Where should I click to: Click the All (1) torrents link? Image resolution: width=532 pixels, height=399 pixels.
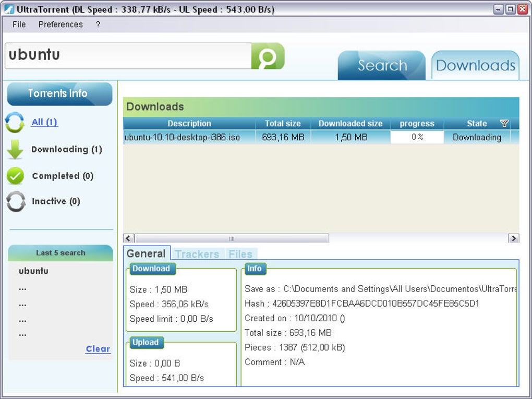(x=44, y=122)
